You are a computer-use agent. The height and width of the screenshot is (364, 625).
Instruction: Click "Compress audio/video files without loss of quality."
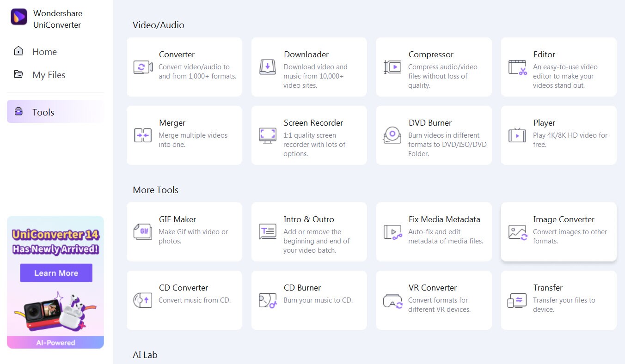[x=443, y=76]
